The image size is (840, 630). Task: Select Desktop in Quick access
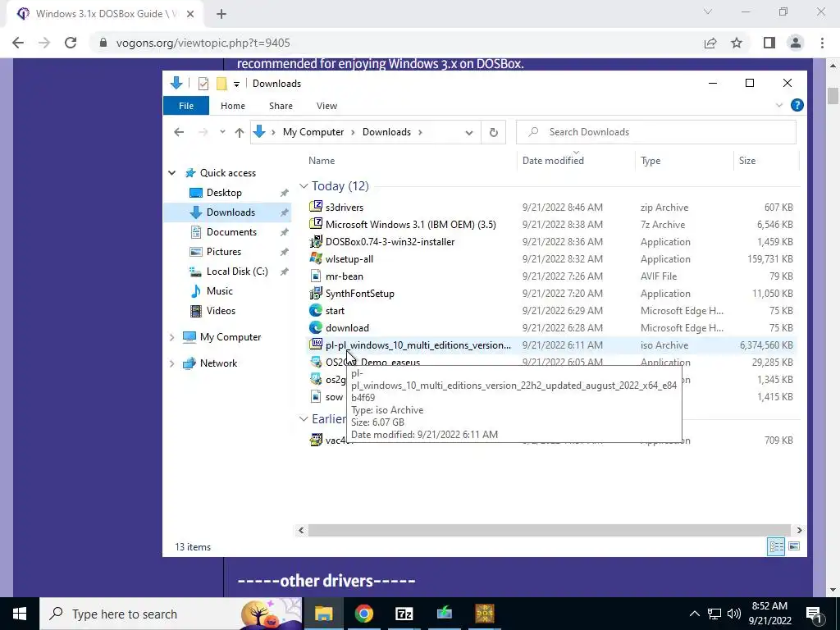224,193
